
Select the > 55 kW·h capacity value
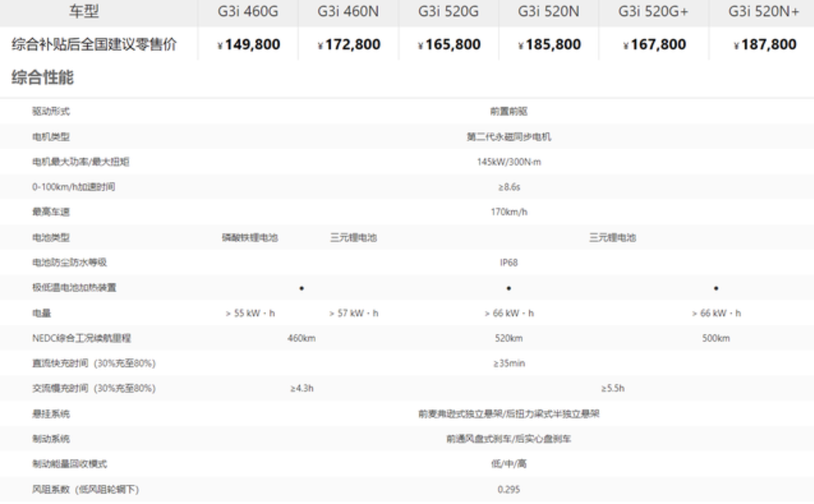250,313
